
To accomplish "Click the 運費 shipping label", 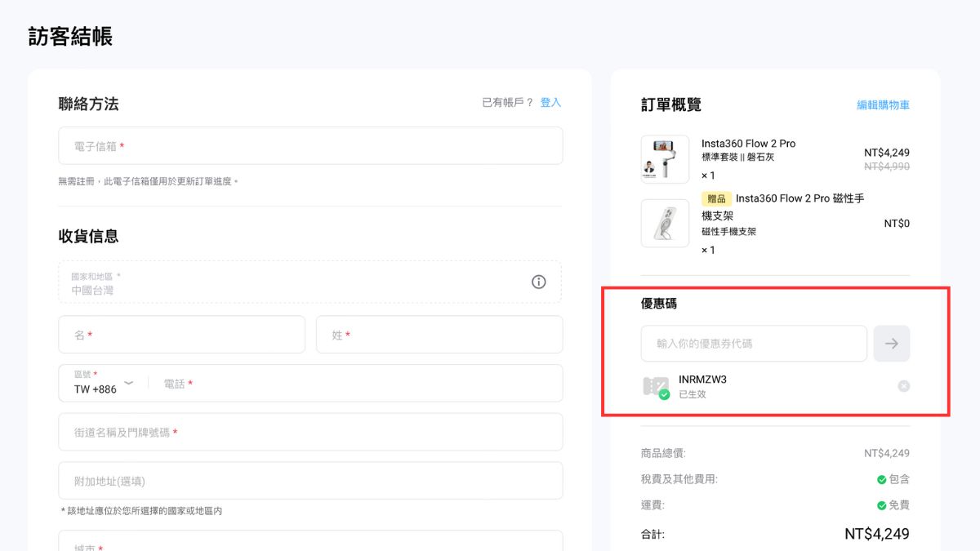I will 653,505.
